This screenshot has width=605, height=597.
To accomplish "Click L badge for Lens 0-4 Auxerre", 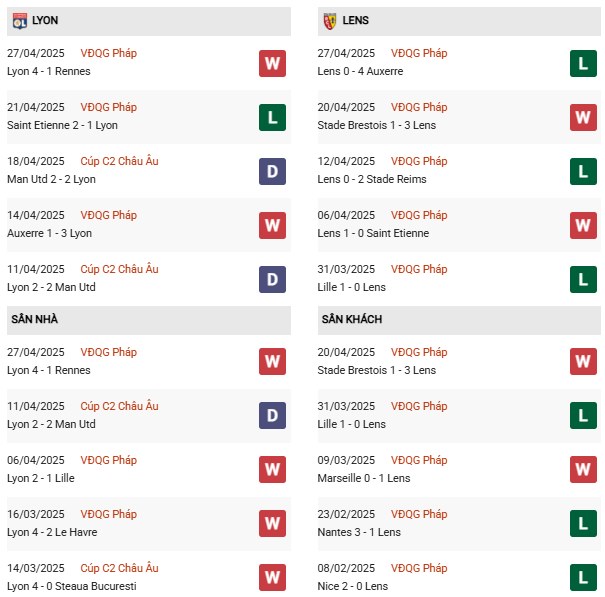I will pos(583,63).
